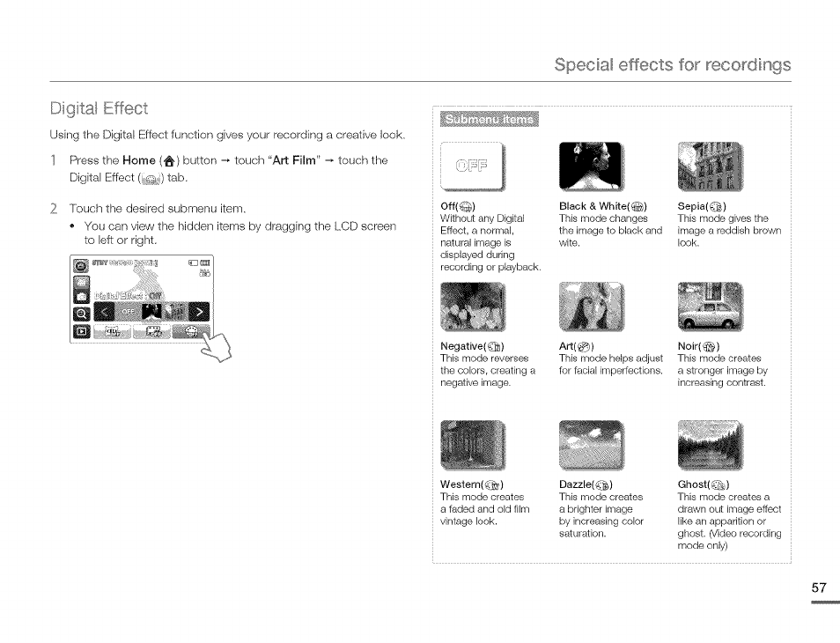Click the icon beside the Negative label
The height and width of the screenshot is (643, 840).
pyautogui.click(x=494, y=347)
